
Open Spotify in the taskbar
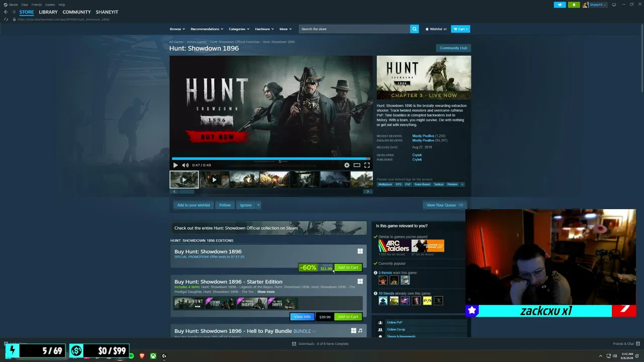tap(131, 356)
